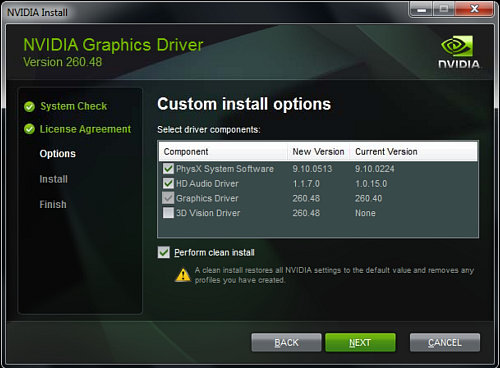Click the New Version column header
The width and height of the screenshot is (500, 368).
tap(318, 152)
